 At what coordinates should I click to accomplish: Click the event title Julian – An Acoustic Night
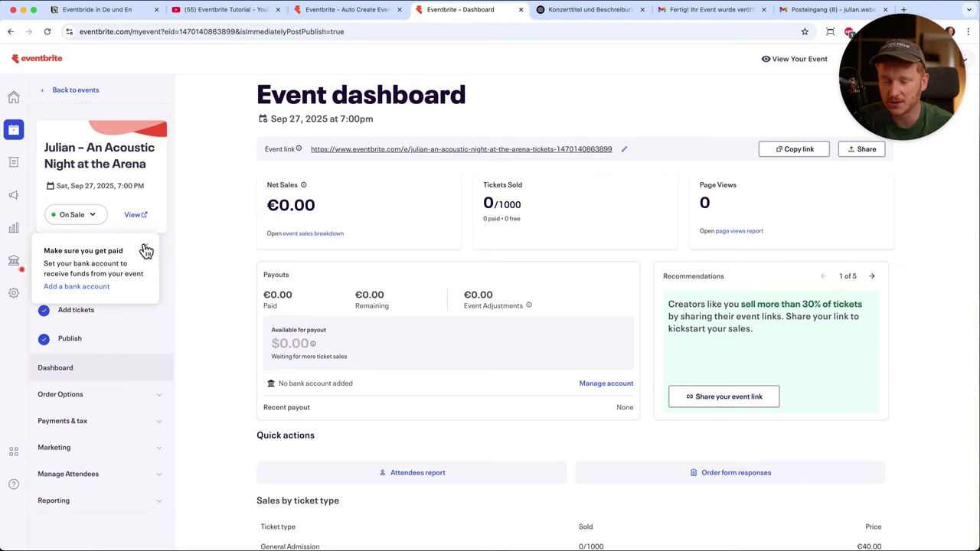coord(100,155)
